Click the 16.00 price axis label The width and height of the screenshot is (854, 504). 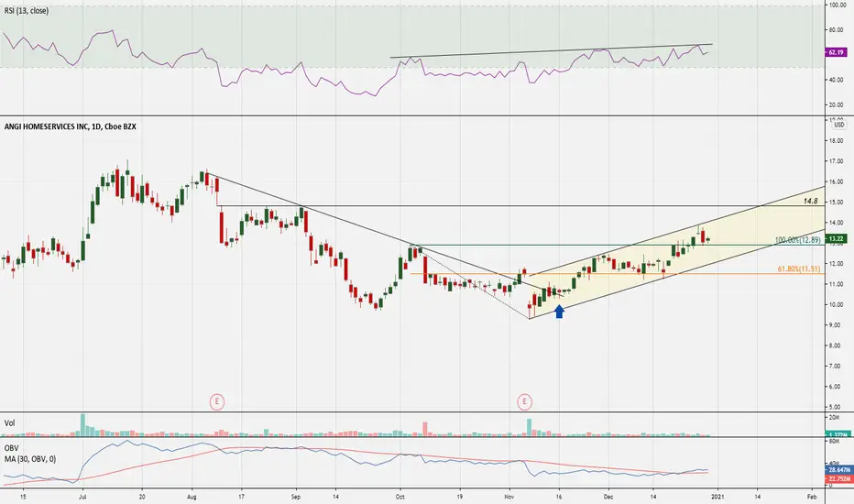point(836,181)
